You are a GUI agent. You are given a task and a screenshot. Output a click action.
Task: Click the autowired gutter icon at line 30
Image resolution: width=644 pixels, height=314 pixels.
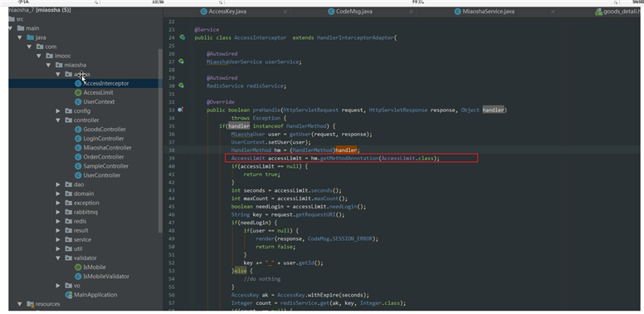tap(181, 86)
